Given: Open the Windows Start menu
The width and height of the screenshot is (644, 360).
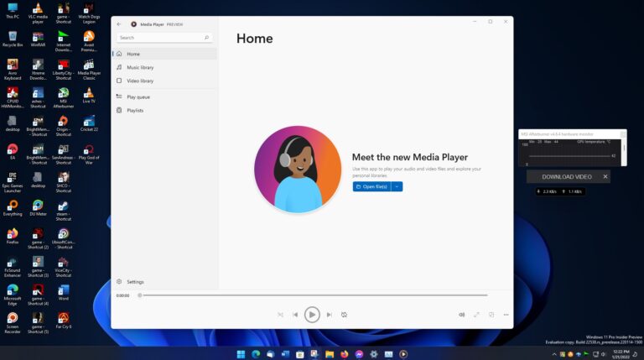Looking at the screenshot, I should (241, 354).
